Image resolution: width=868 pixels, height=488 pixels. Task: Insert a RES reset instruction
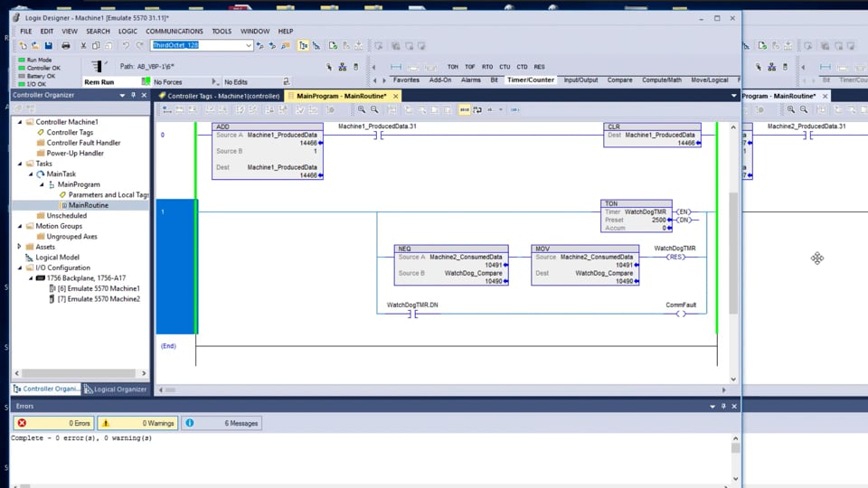pyautogui.click(x=539, y=67)
